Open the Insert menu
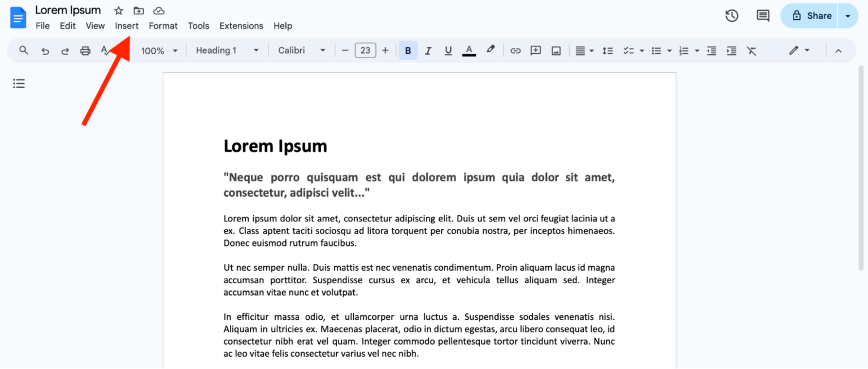868x369 pixels. point(127,25)
